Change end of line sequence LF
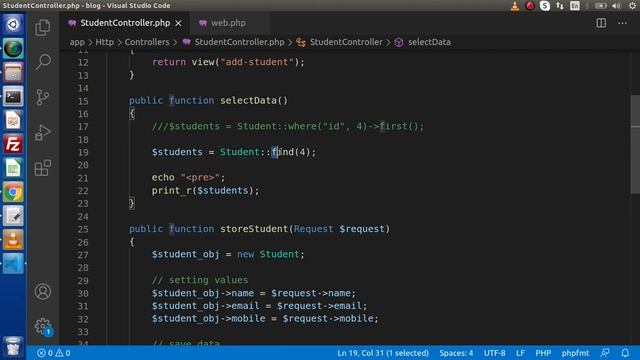 (520, 353)
